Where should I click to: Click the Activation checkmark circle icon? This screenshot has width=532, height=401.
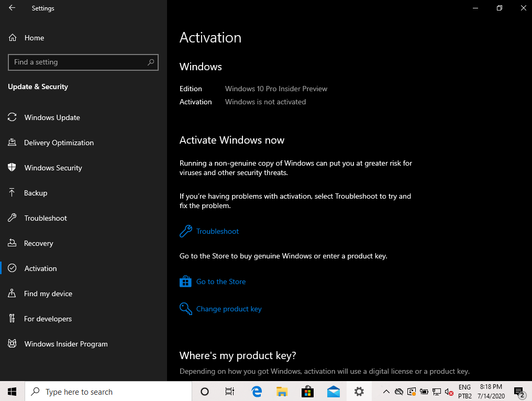click(x=12, y=268)
